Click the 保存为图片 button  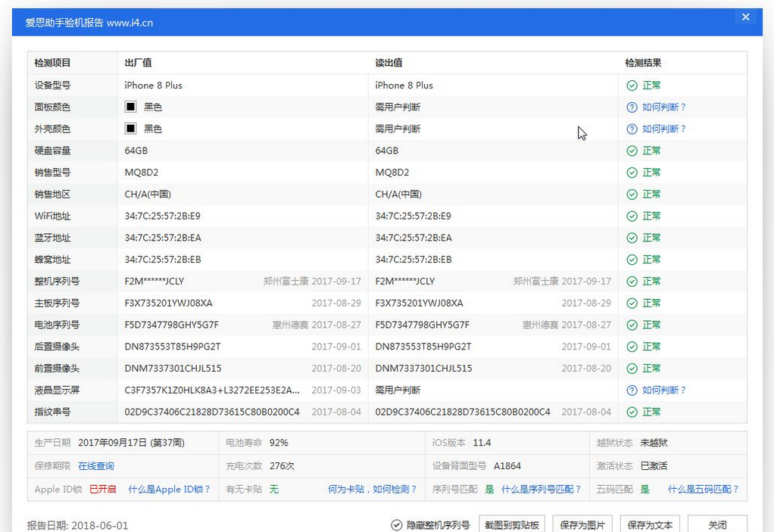[x=582, y=523]
